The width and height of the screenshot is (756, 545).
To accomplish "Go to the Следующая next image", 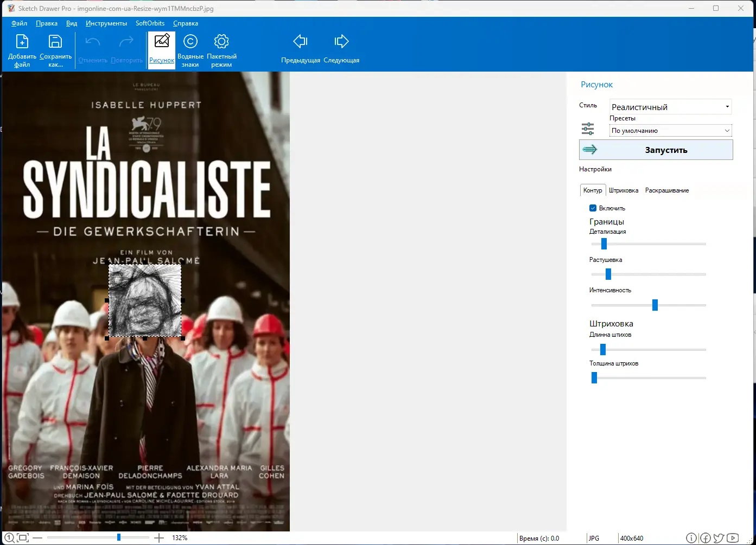I will (341, 49).
